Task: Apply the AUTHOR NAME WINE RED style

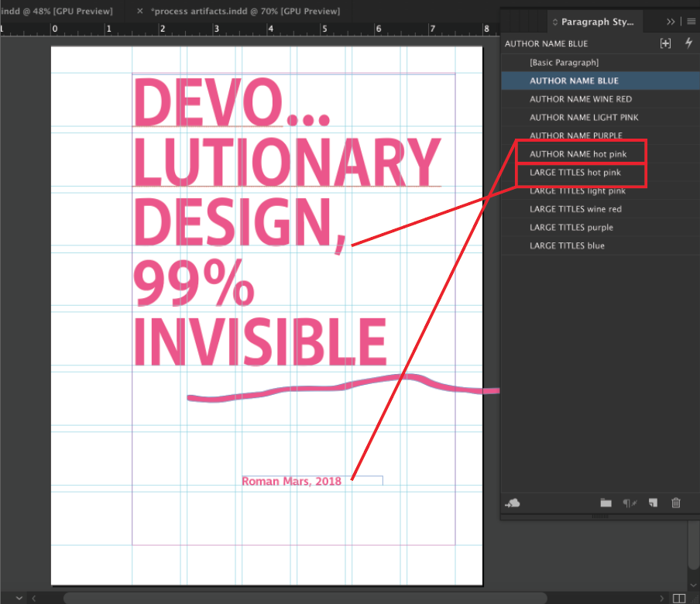Action: pos(600,99)
